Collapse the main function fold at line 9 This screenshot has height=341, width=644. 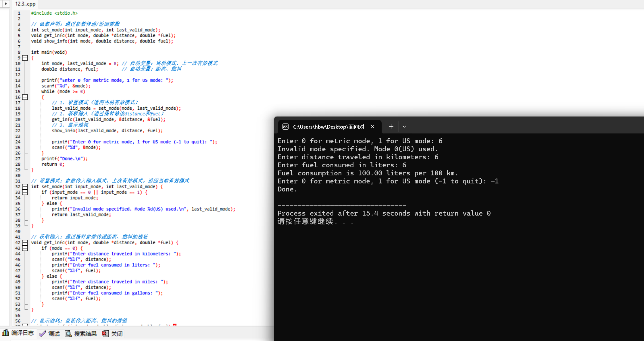pos(25,58)
